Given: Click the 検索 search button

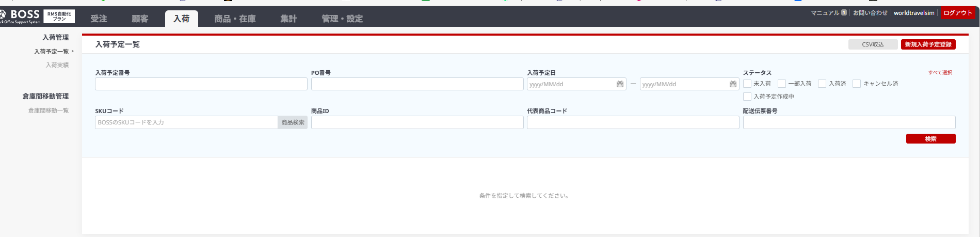Looking at the screenshot, I should 930,139.
